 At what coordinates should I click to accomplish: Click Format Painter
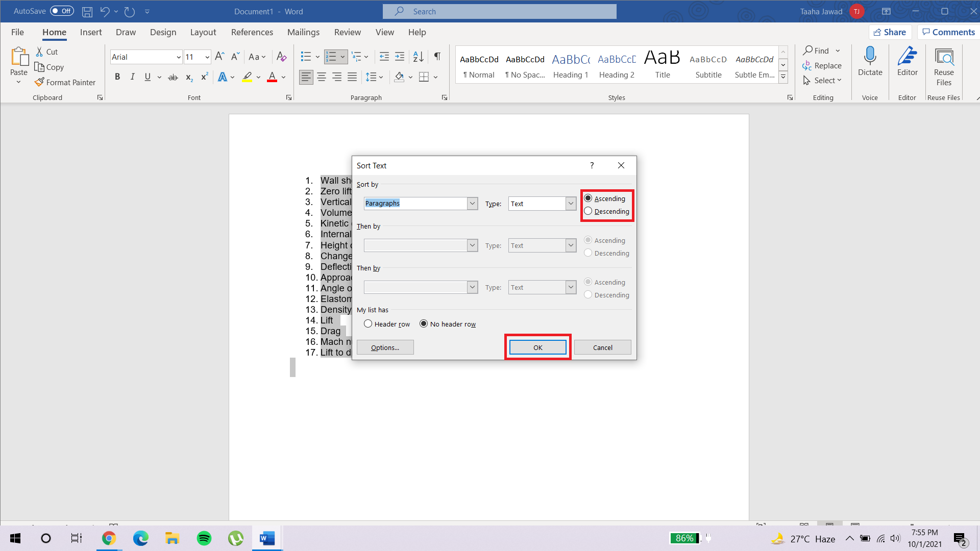(x=65, y=82)
